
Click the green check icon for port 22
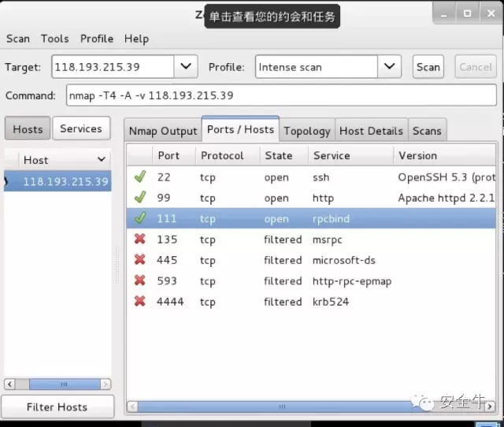click(140, 176)
